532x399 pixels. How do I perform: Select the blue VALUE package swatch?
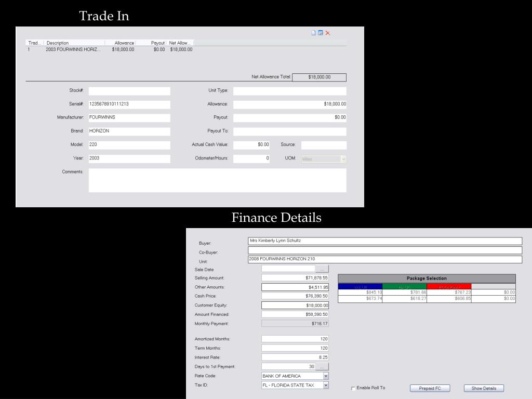point(360,287)
